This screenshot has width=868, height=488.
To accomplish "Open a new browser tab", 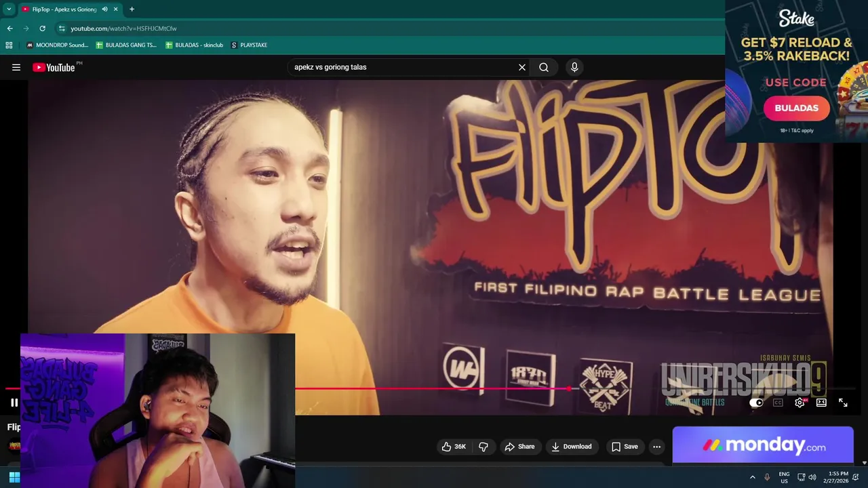I will pyautogui.click(x=132, y=9).
